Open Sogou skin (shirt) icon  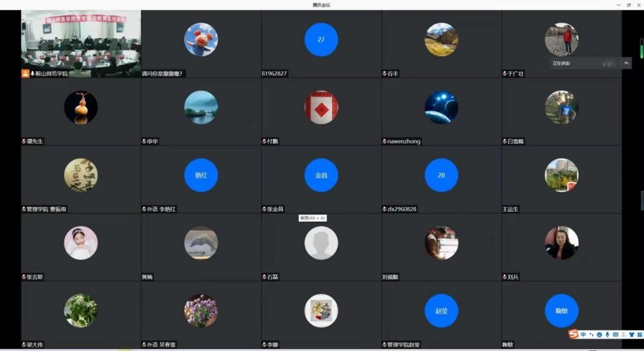point(631,335)
